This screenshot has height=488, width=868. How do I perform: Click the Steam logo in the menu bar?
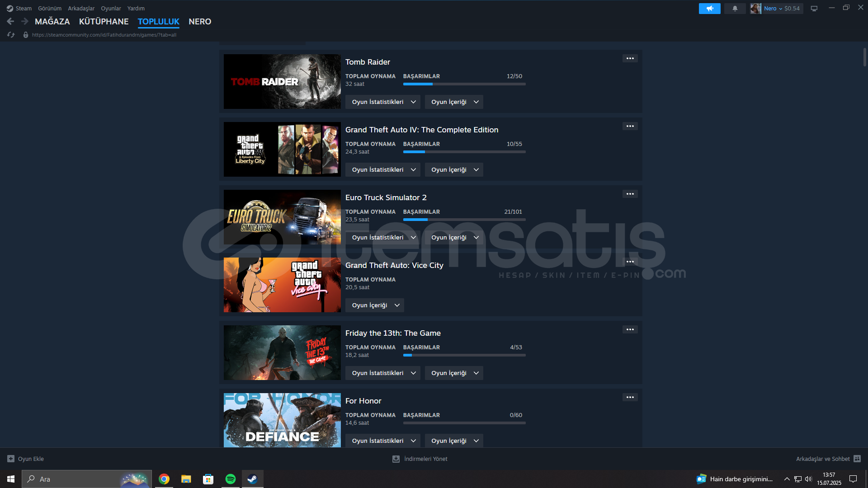[x=9, y=8]
